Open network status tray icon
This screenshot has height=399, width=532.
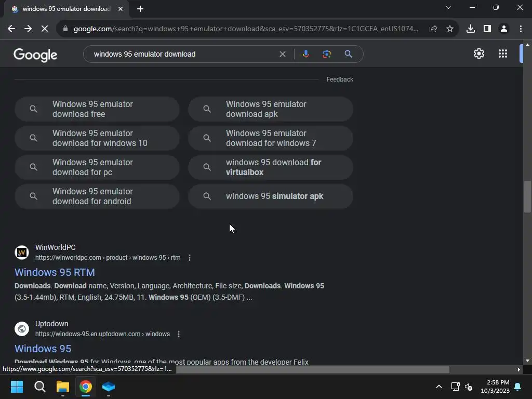[x=455, y=387]
